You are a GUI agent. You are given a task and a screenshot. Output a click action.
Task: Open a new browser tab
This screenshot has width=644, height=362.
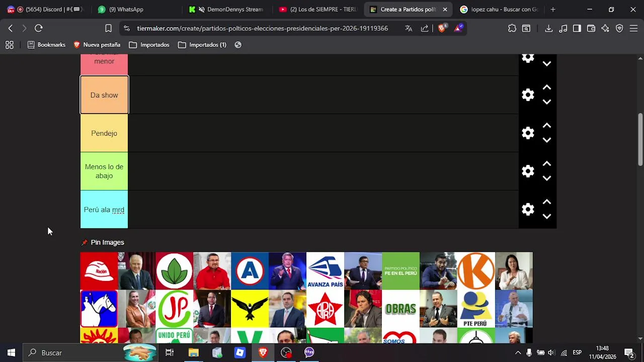[x=553, y=9]
